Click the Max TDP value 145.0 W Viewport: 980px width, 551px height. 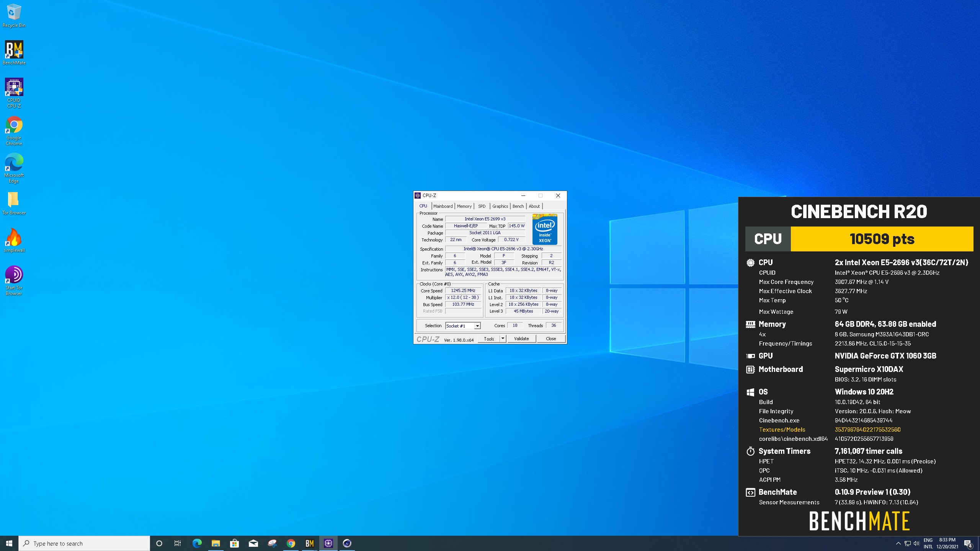coord(516,226)
